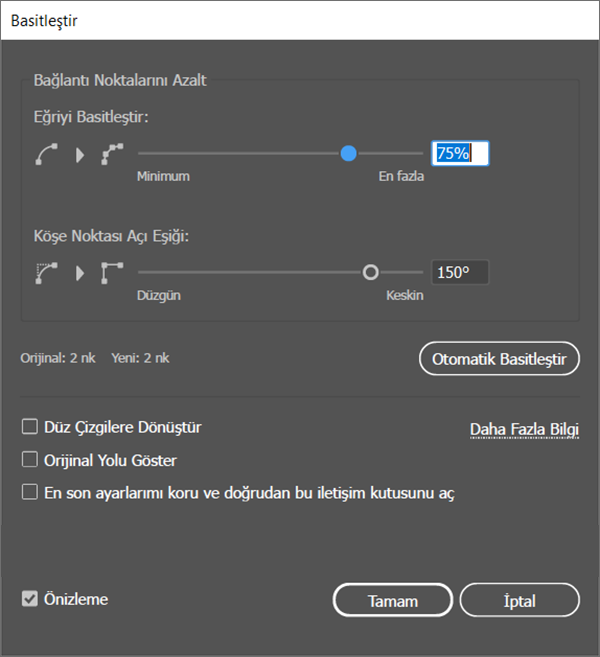Viewport: 600px width, 657px height.
Task: Click the 150° angle value field
Action: [x=460, y=272]
